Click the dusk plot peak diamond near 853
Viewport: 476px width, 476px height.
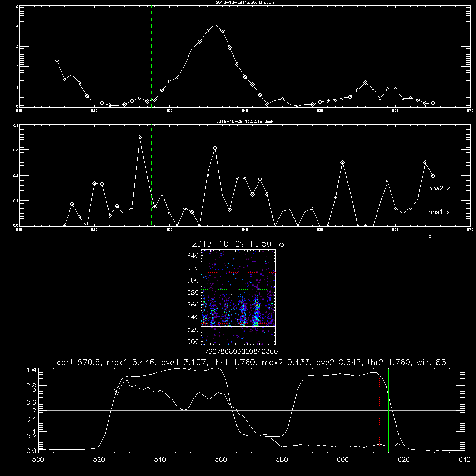click(342, 163)
